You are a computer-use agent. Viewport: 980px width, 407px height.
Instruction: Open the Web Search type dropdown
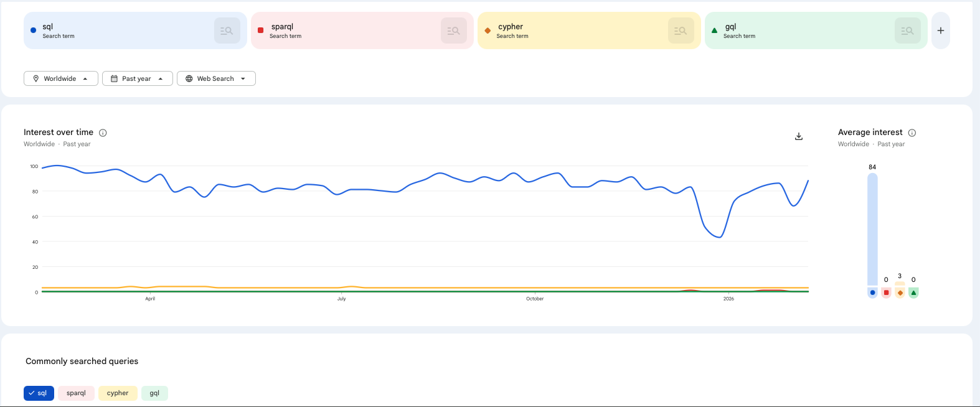click(216, 78)
